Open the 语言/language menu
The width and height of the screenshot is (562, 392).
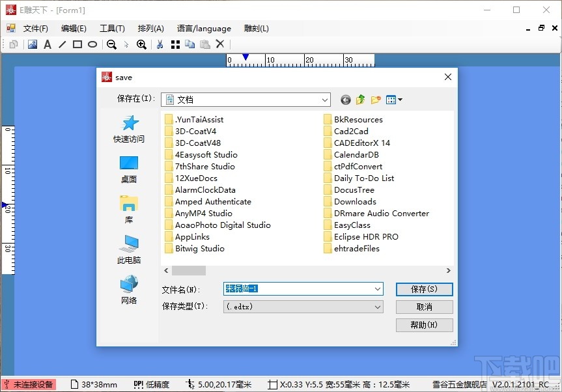point(204,28)
